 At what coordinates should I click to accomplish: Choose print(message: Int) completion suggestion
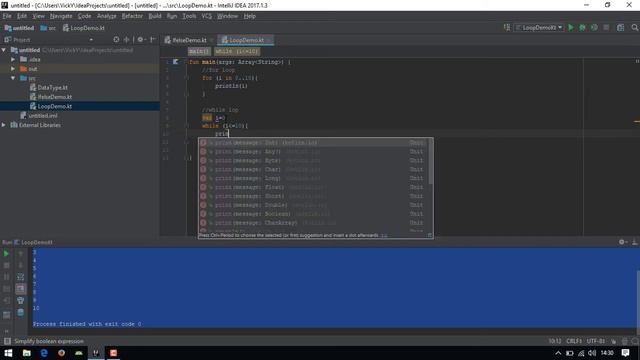click(x=313, y=142)
